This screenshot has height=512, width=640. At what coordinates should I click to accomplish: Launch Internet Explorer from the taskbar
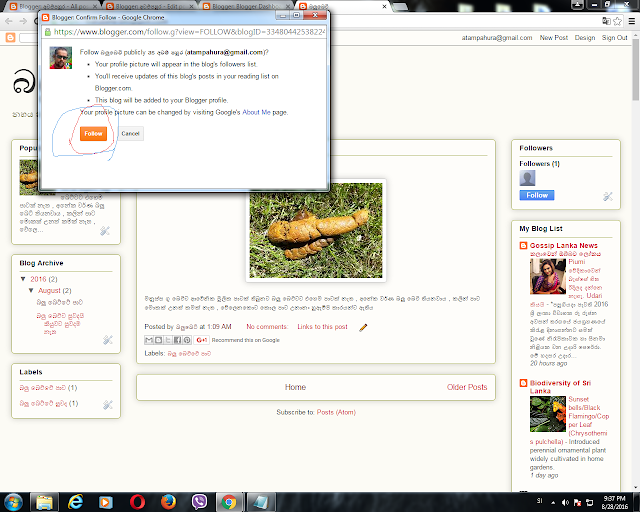tap(75, 502)
